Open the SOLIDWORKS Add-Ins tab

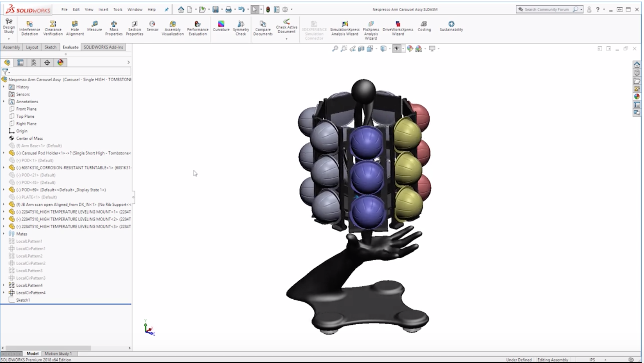point(103,47)
